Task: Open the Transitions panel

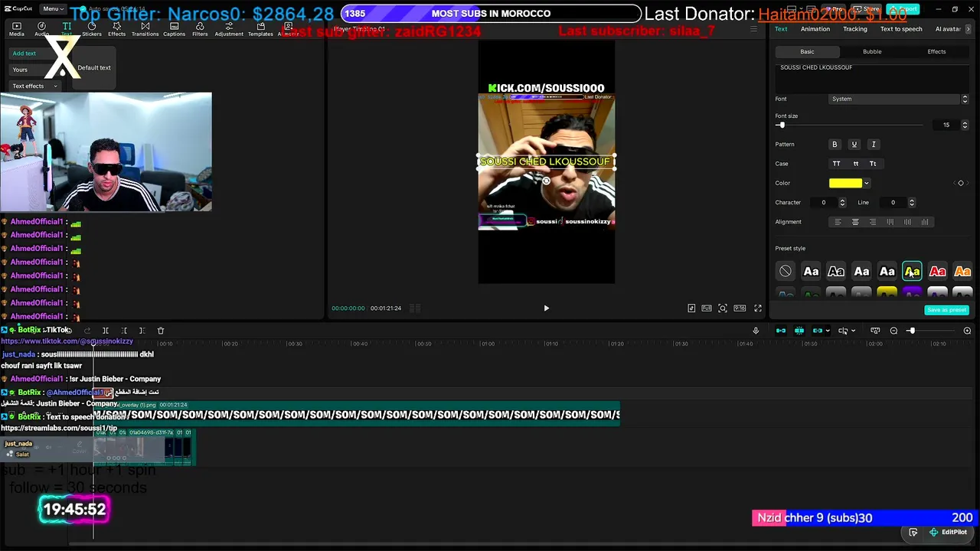Action: tap(145, 29)
